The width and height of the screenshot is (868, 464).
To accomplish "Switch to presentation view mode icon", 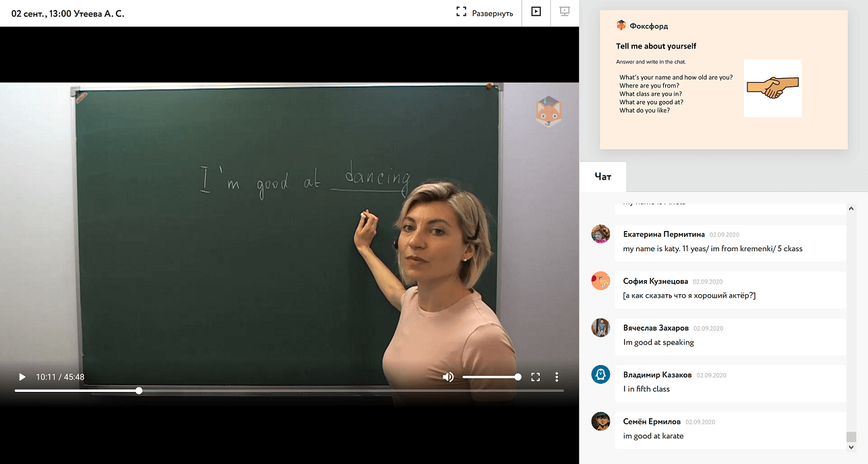I will click(x=565, y=12).
